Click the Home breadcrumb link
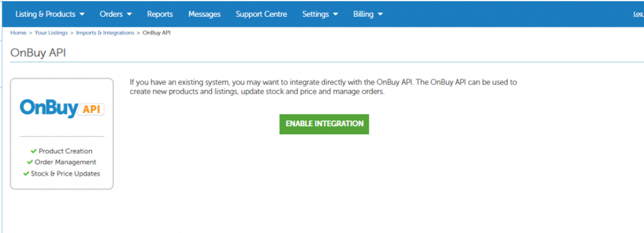The height and width of the screenshot is (233, 644). click(x=18, y=33)
